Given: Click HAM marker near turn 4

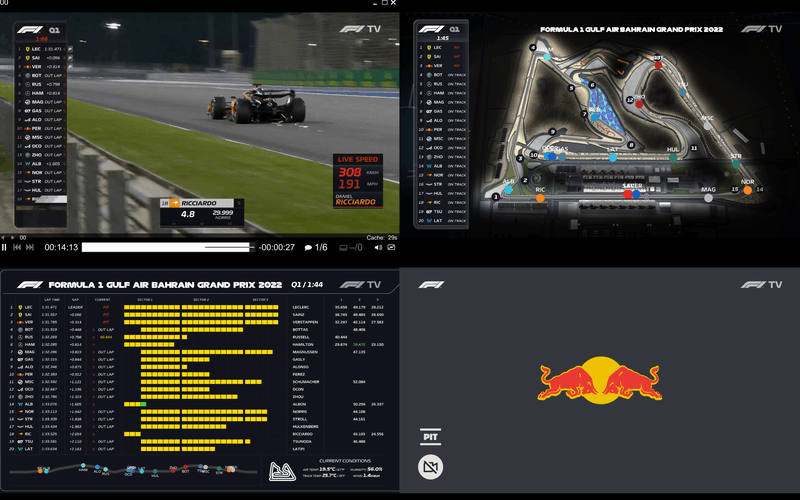Looking at the screenshot, I should pyautogui.click(x=547, y=57).
